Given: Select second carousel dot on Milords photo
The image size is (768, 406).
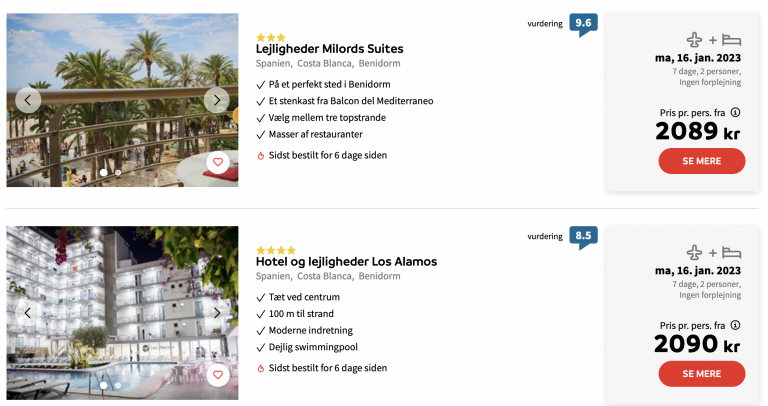Looking at the screenshot, I should 118,172.
